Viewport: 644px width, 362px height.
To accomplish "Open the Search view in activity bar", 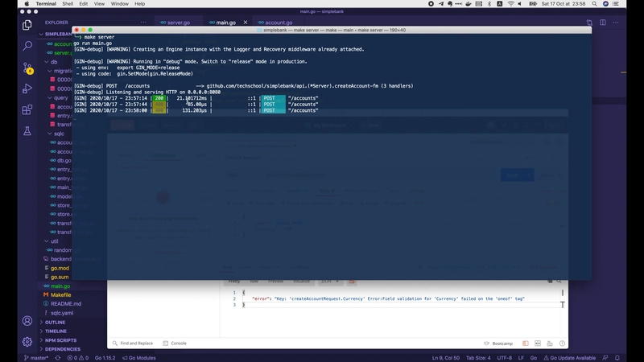I will tap(27, 47).
